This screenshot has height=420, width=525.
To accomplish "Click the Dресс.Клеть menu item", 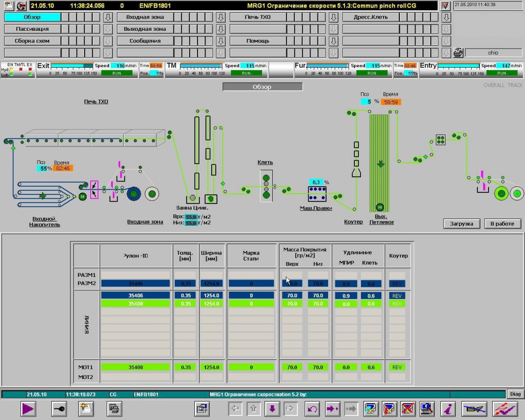I will (371, 17).
